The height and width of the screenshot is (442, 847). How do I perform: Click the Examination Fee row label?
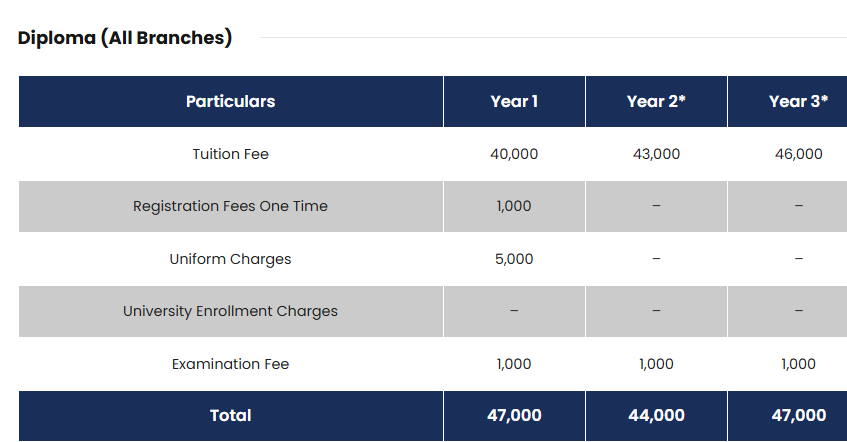tap(230, 364)
